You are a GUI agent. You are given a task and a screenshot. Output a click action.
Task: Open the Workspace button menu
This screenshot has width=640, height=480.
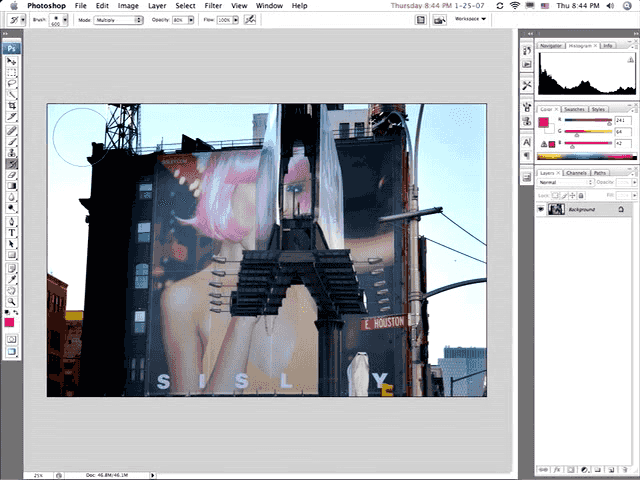point(471,18)
